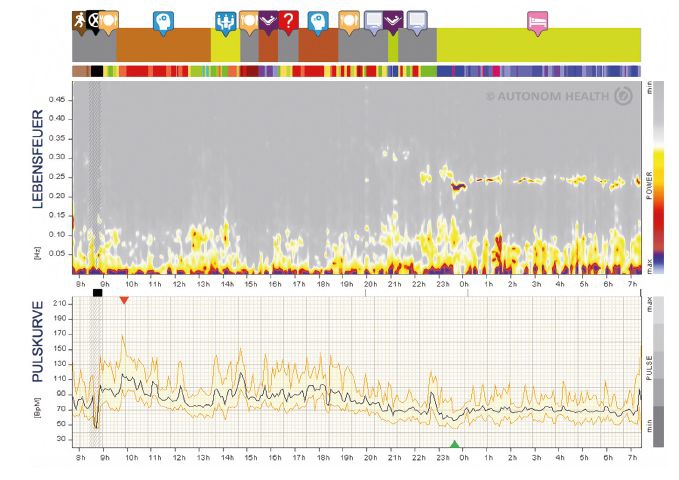Select the second blue head thinking icon
This screenshot has height=480, width=679.
click(318, 19)
